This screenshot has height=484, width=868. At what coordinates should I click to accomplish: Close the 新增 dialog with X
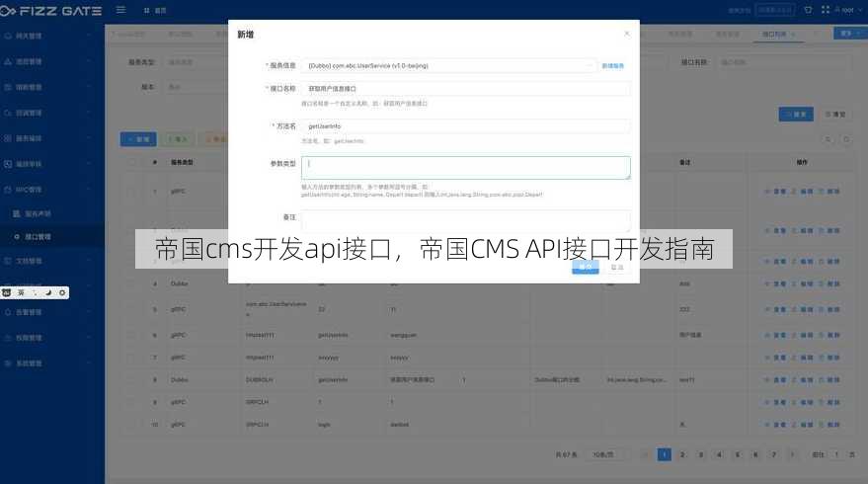(627, 34)
